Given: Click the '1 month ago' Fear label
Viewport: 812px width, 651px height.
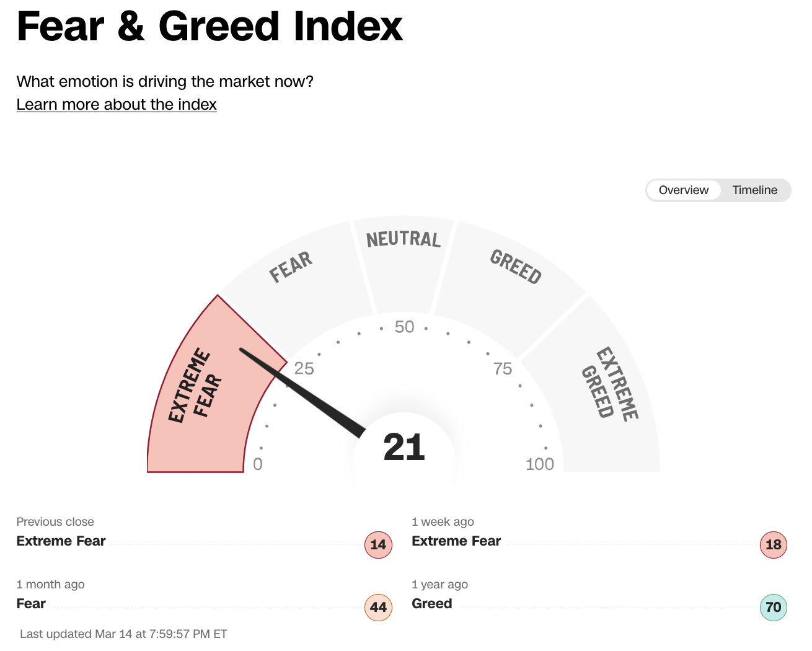Looking at the screenshot, I should click(31, 604).
